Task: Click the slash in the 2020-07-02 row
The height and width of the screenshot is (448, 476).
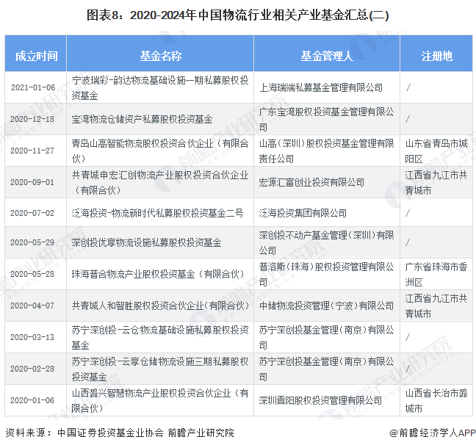Action: point(408,213)
